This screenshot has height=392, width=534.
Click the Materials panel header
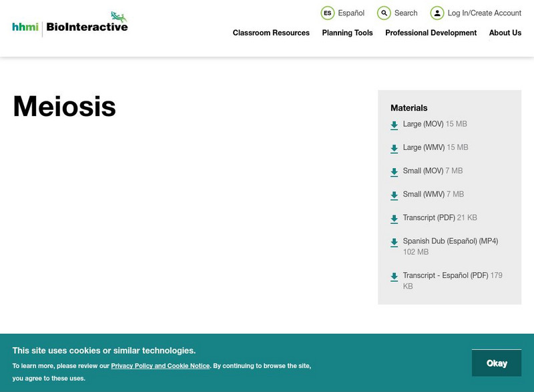pyautogui.click(x=408, y=107)
